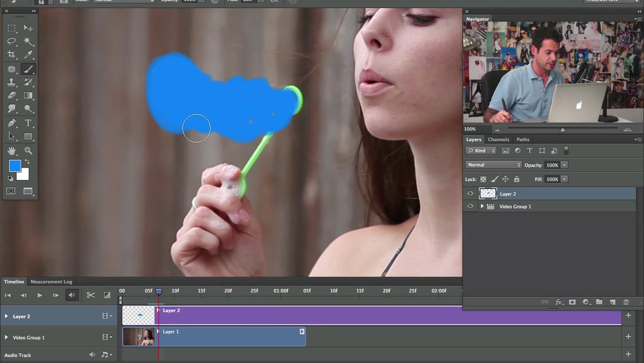Open the Kind filter dropdown

click(481, 151)
